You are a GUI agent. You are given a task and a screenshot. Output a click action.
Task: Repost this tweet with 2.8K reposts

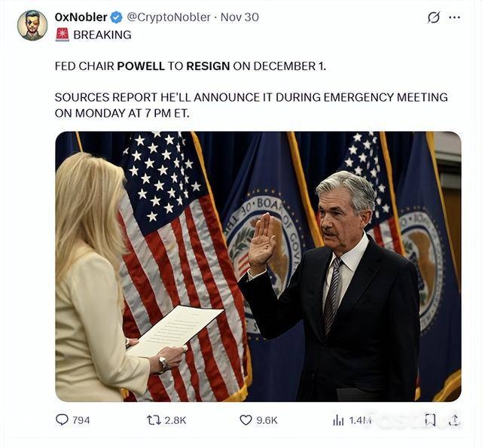(154, 419)
